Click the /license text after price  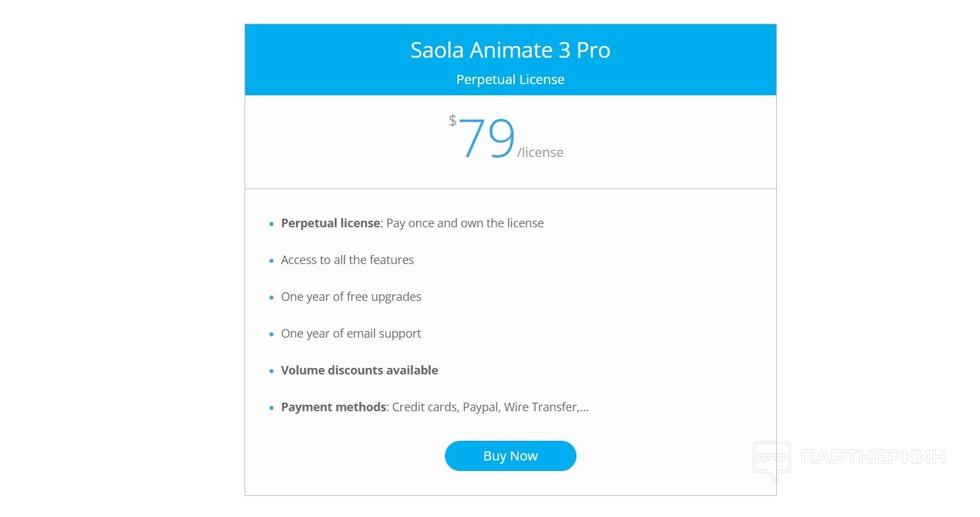pyautogui.click(x=540, y=152)
